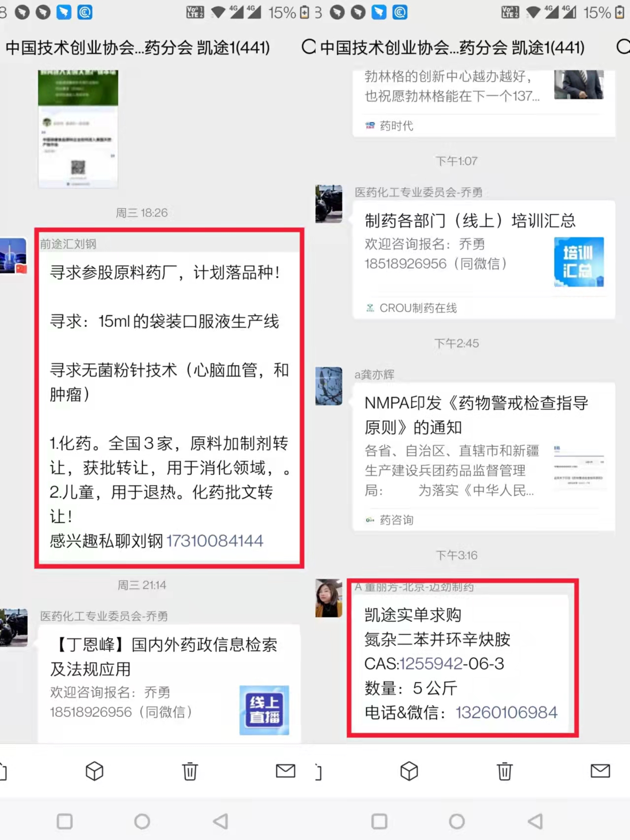Open the NMPA 药物警戒检查指导原则 article
The image size is (630, 840).
484,457
